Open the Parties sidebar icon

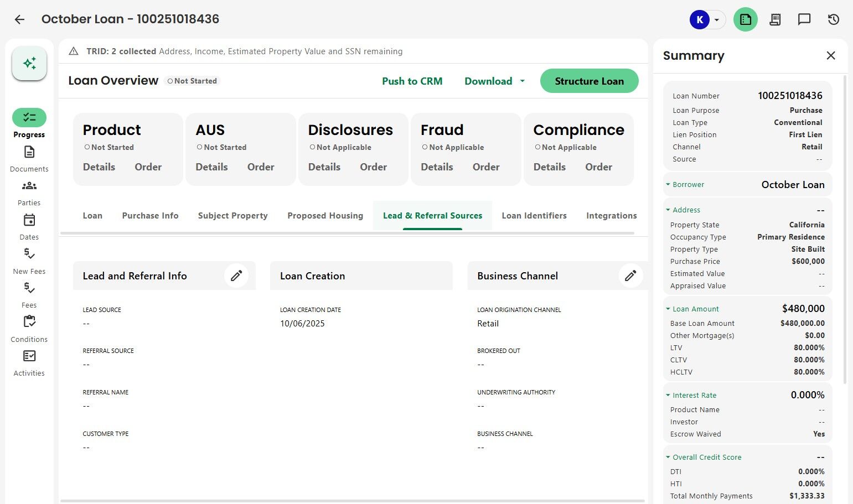pos(29,186)
